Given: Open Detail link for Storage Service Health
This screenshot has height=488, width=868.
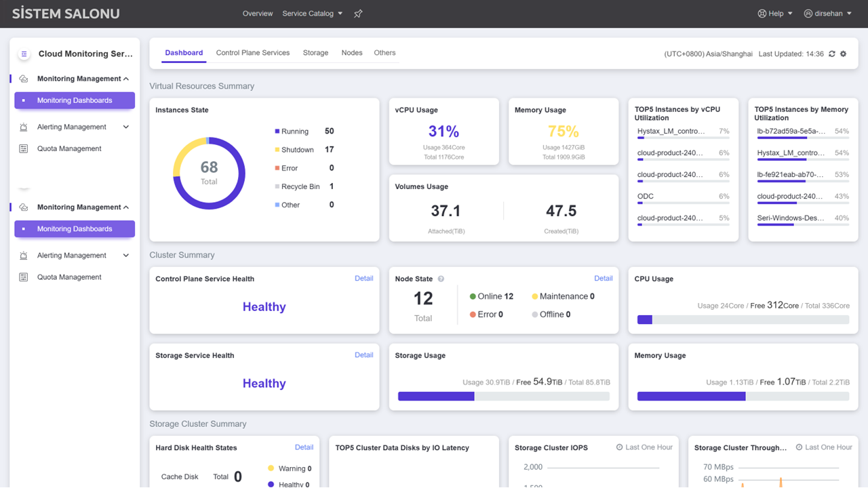Looking at the screenshot, I should click(x=363, y=354).
